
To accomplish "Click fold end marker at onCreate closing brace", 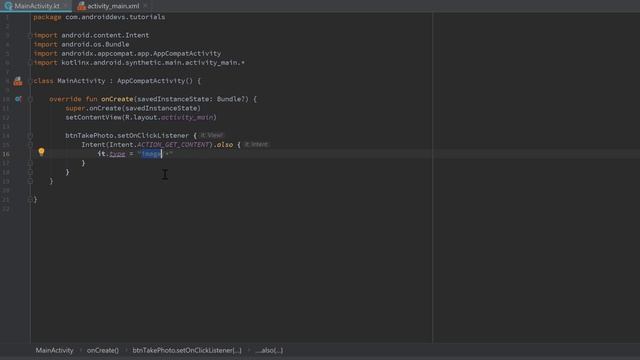I will click(30, 181).
